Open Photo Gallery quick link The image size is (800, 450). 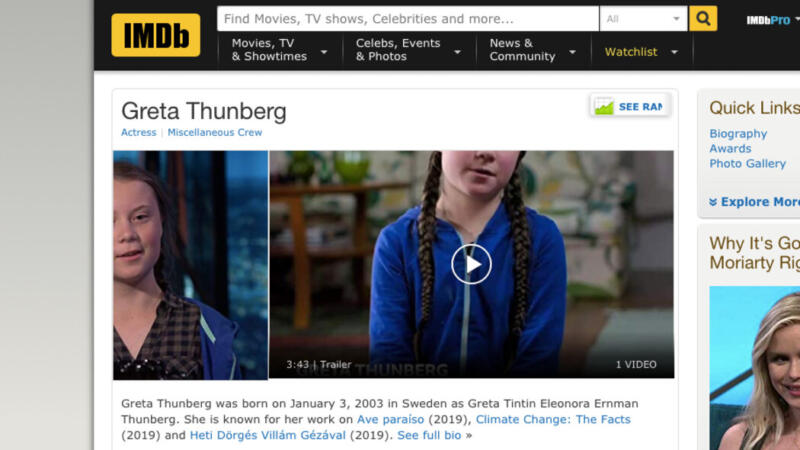[x=747, y=164]
